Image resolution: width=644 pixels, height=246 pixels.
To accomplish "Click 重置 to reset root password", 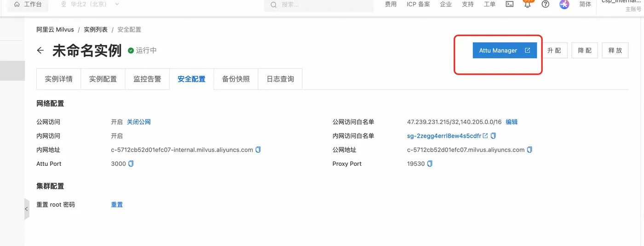I will [x=117, y=205].
